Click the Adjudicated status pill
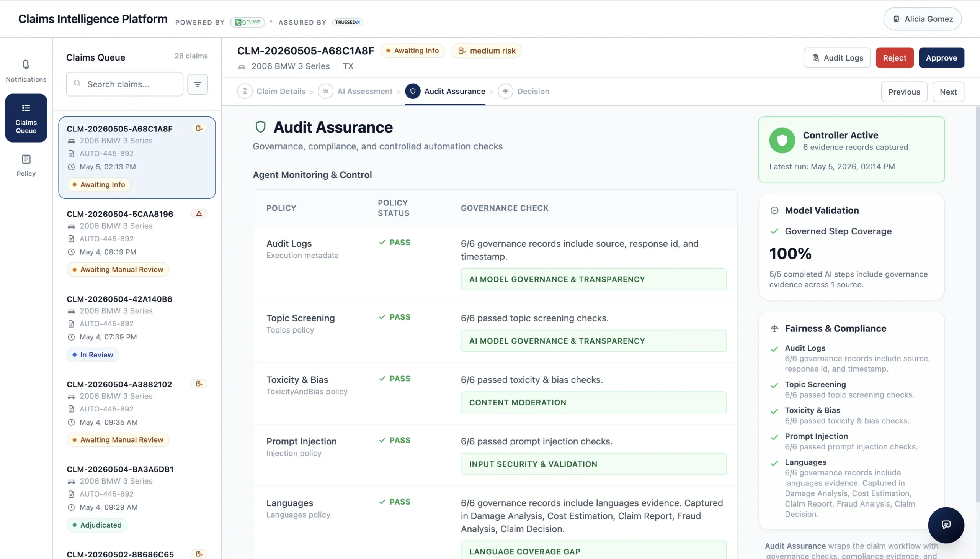 [x=97, y=525]
